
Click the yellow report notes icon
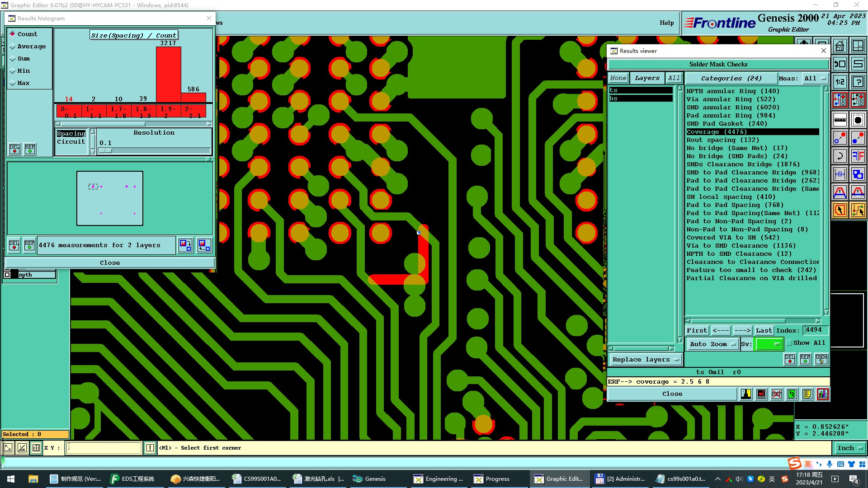[x=807, y=394]
